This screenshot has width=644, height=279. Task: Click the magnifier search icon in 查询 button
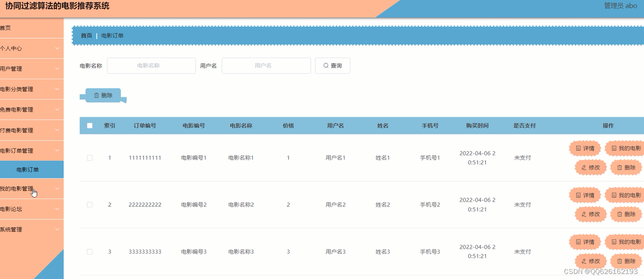click(326, 65)
